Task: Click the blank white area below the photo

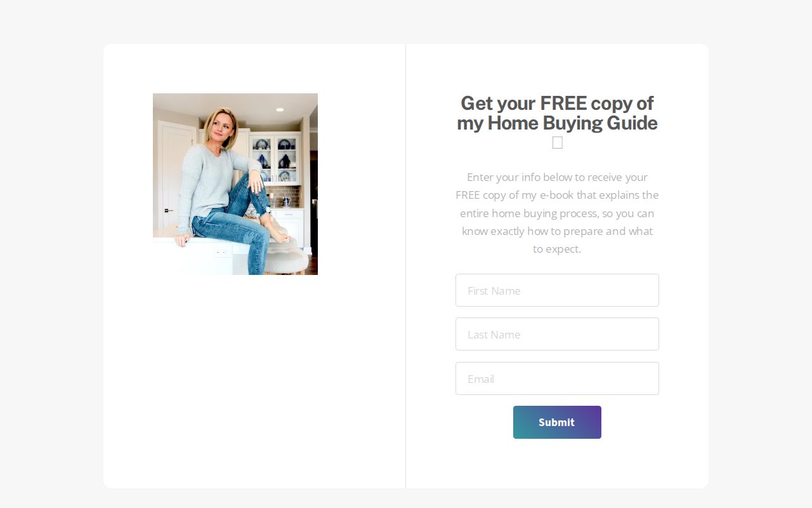Action: (x=254, y=381)
